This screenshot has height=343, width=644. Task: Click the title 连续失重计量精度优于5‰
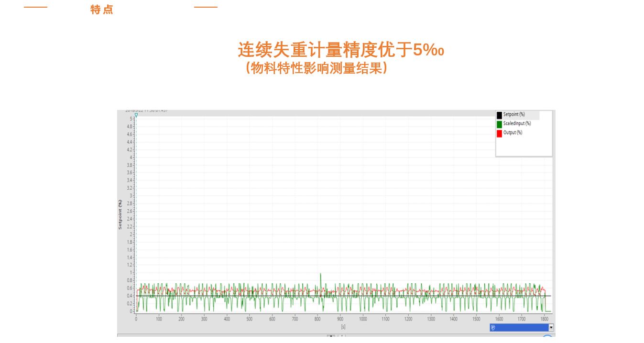click(x=341, y=50)
